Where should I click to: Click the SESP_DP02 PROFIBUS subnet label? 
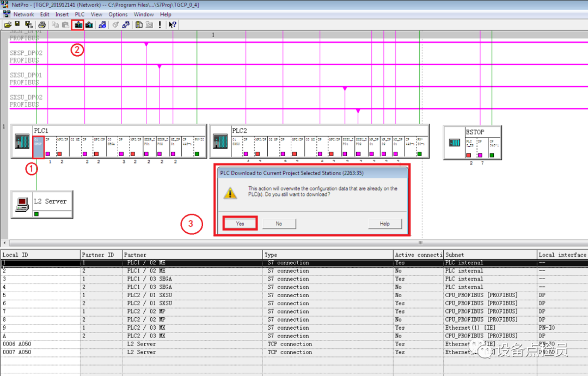tap(26, 57)
